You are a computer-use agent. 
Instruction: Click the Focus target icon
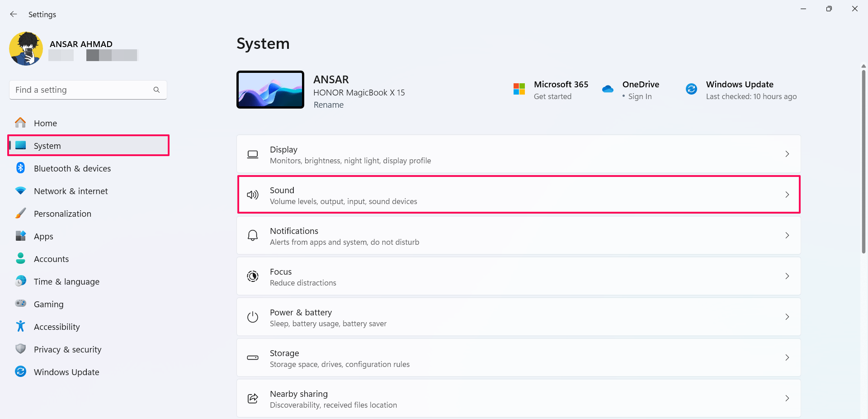[253, 276]
